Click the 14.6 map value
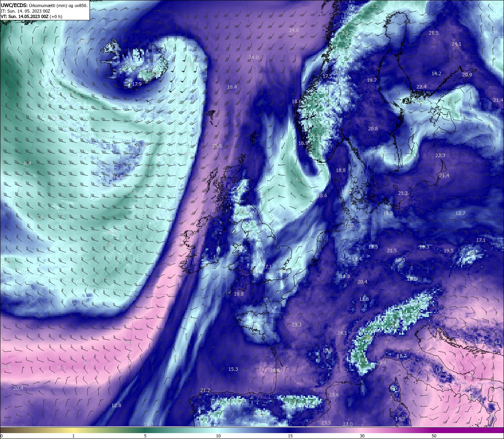This screenshot has width=504, height=439. pyautogui.click(x=497, y=343)
